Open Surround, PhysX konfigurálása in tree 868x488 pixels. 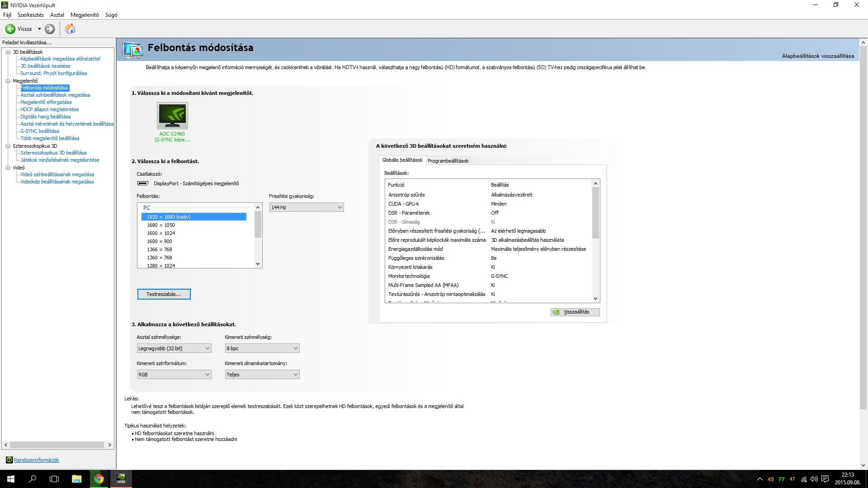click(53, 73)
